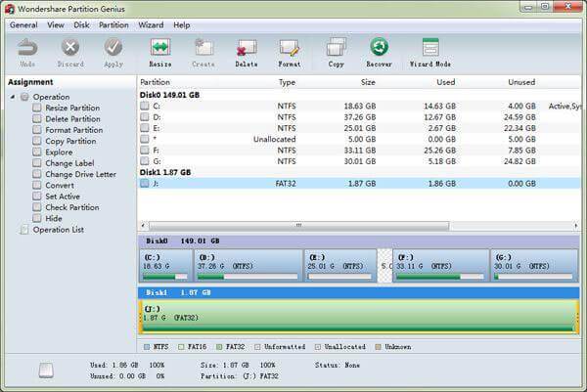The image size is (587, 392).
Task: Click the Delete partition icon
Action: (247, 49)
